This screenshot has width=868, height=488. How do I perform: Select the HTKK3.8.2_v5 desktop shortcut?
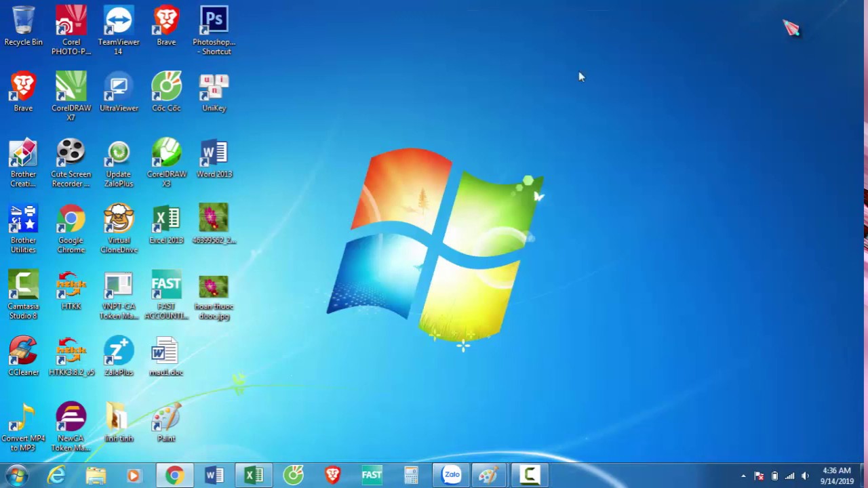[x=71, y=356]
